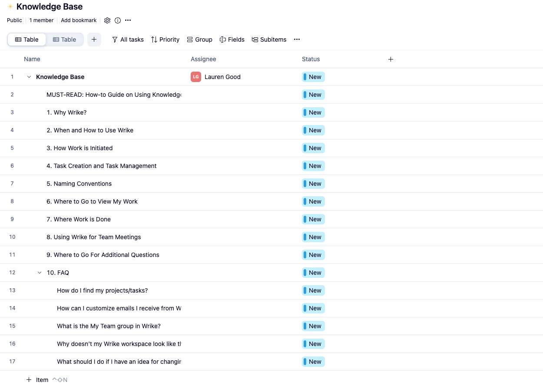Open the toolbar overflow ellipsis menu
This screenshot has height=392, width=543.
297,40
